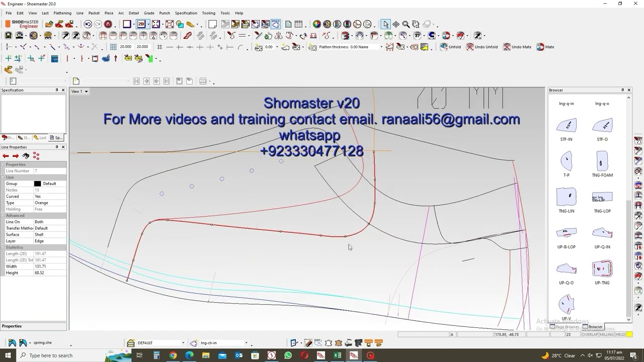Click the red exclamation question icon
Viewport: 644px width, 362px height.
(108, 24)
